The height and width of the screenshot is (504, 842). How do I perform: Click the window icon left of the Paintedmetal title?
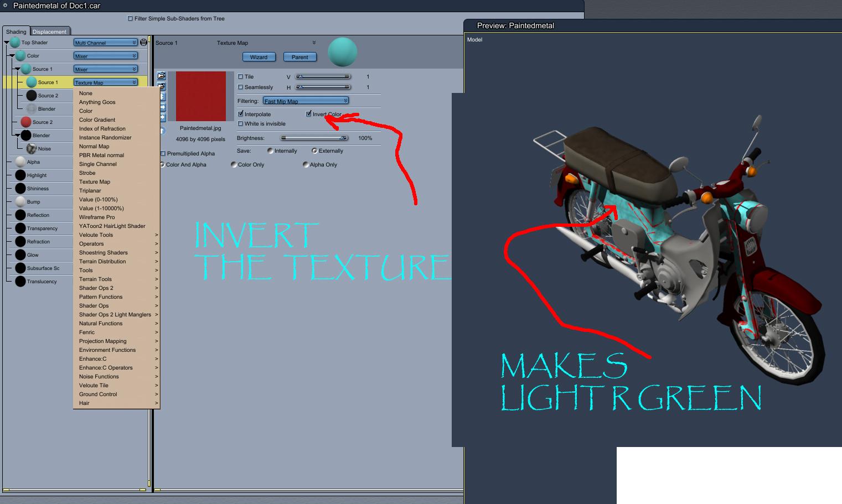4,6
